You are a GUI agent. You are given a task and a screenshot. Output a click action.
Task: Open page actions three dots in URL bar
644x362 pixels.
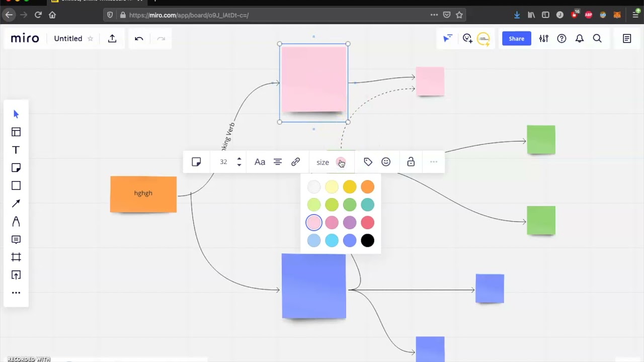pyautogui.click(x=434, y=15)
